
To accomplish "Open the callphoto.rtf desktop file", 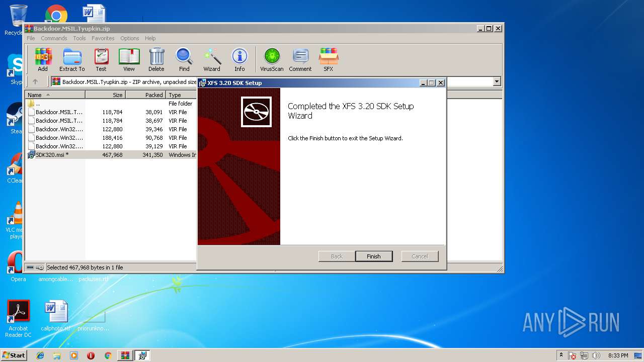I will coord(56,316).
